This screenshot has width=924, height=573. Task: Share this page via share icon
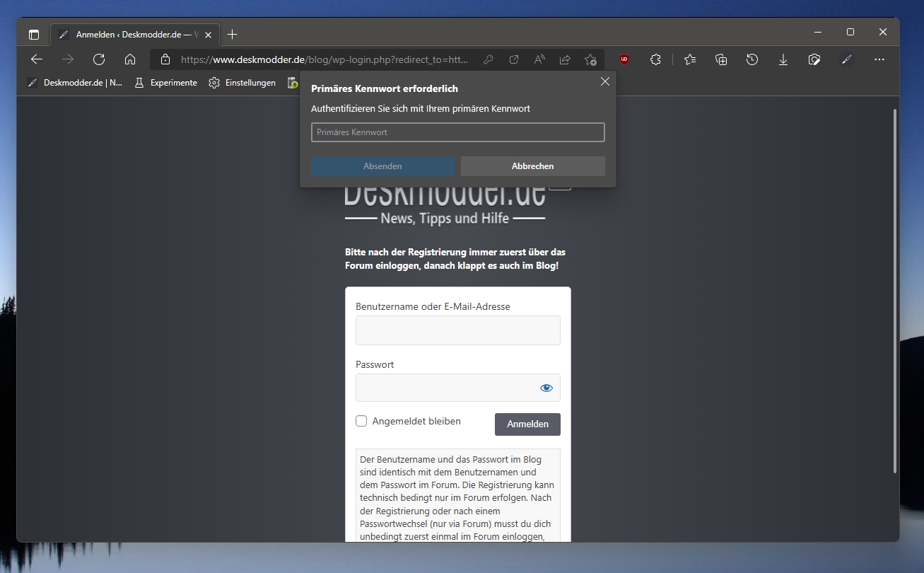tap(565, 59)
